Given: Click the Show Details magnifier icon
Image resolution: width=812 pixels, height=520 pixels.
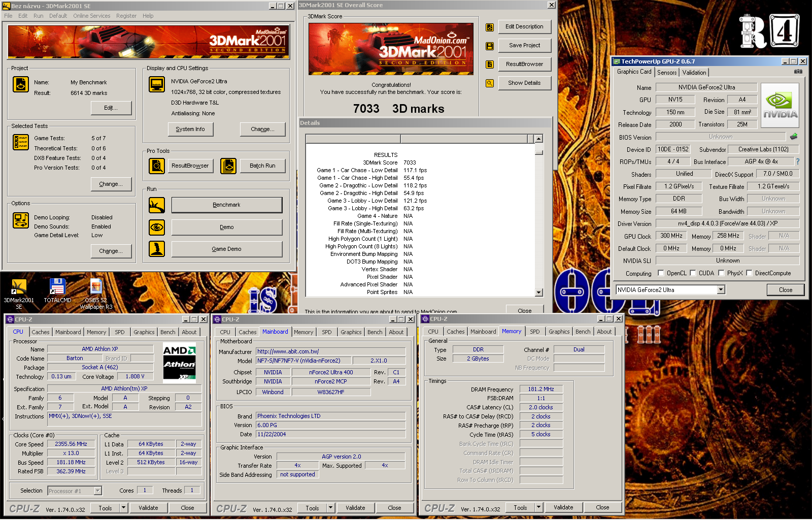Looking at the screenshot, I should point(490,83).
